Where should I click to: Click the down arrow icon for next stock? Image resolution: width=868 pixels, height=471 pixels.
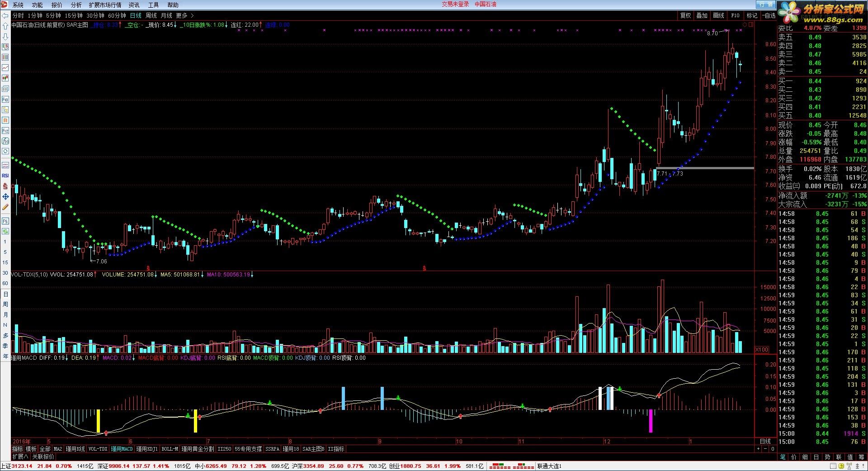[5, 37]
